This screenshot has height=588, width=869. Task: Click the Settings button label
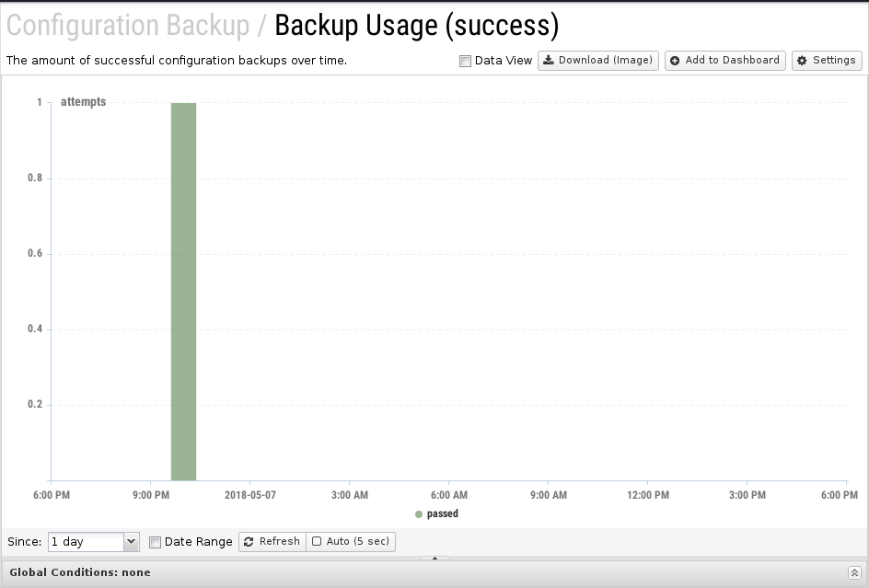click(x=834, y=60)
